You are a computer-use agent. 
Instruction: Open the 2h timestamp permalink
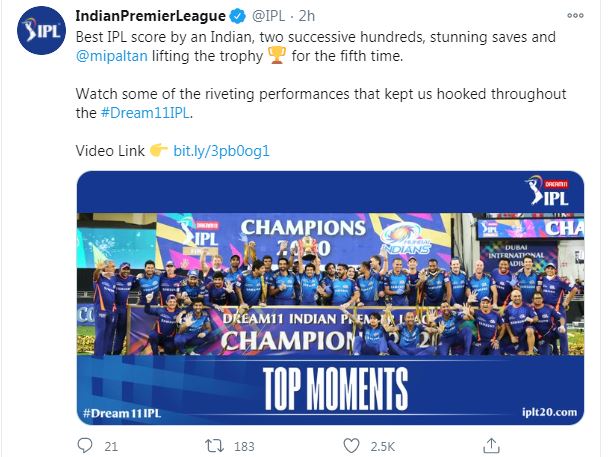(307, 16)
